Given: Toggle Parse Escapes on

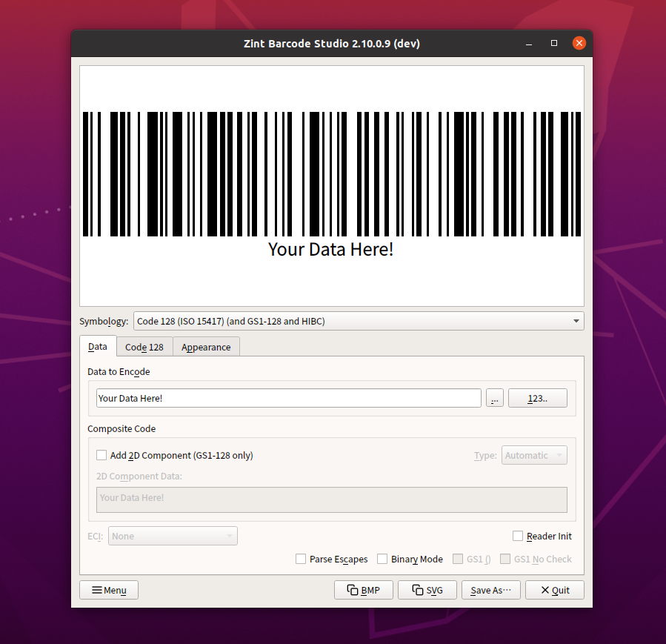Looking at the screenshot, I should click(x=301, y=559).
